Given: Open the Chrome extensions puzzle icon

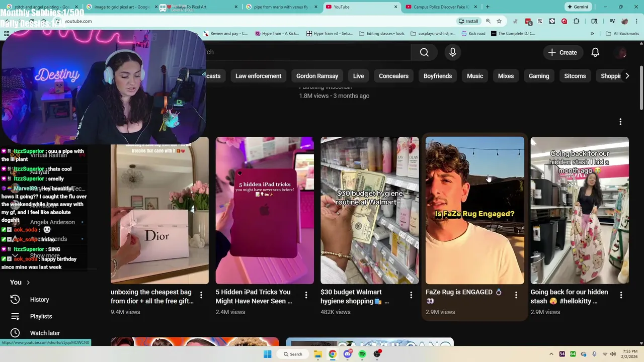Looking at the screenshot, I should tap(577, 21).
